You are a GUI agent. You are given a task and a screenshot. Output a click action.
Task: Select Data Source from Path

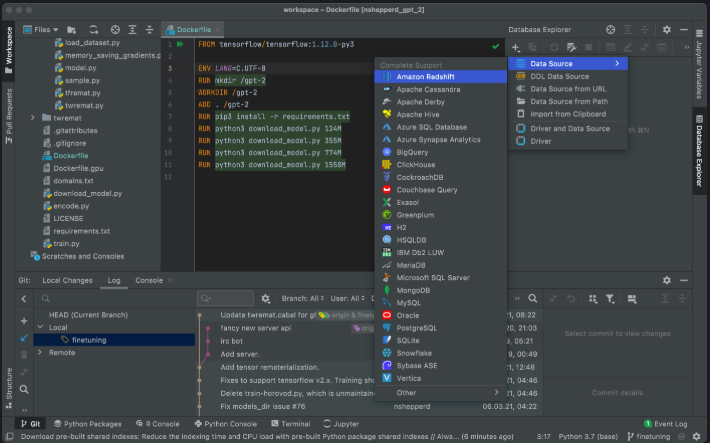(x=568, y=101)
